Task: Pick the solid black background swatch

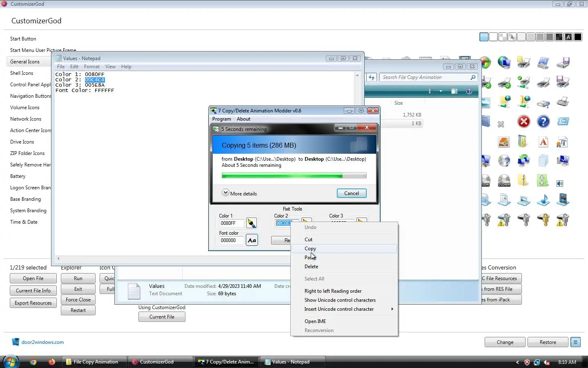Action: click(578, 37)
